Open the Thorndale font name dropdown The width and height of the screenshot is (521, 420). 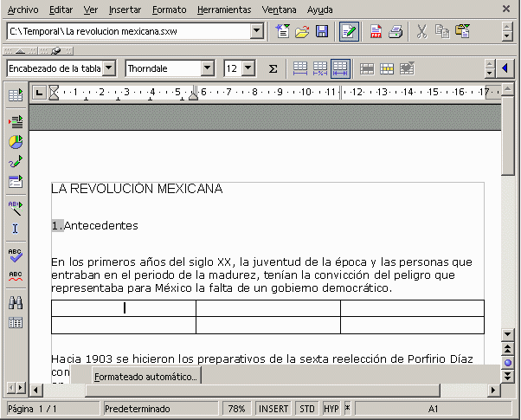click(207, 68)
